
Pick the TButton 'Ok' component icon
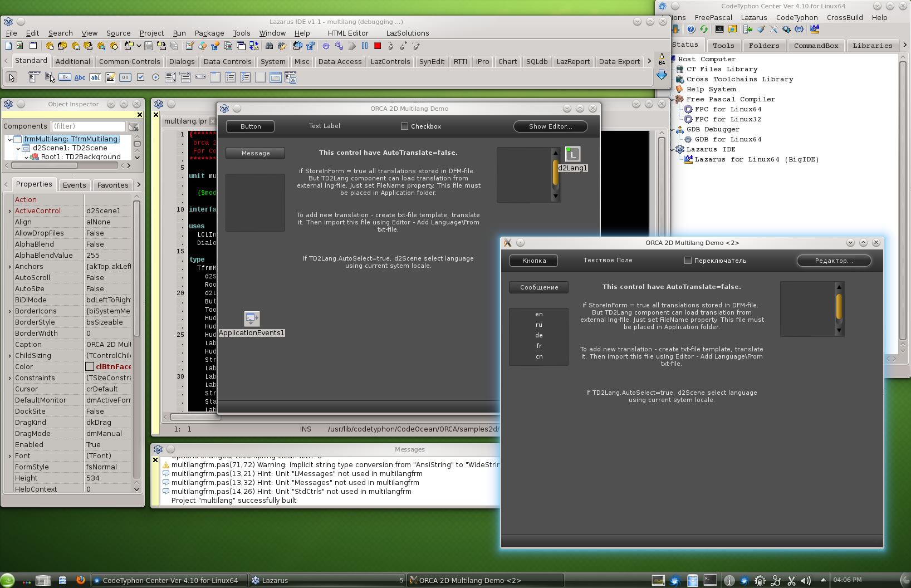click(65, 77)
